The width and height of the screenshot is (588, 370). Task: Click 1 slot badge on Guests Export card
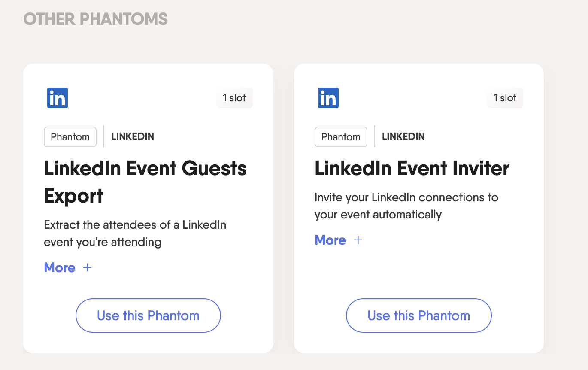[x=234, y=98]
